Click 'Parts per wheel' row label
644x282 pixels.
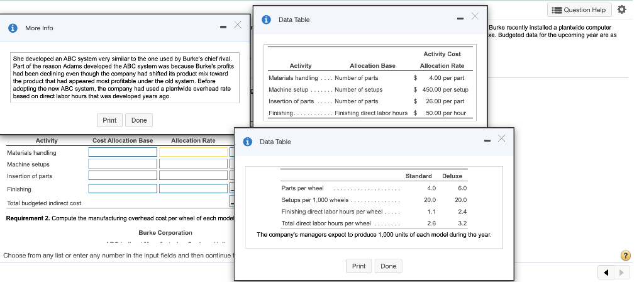(x=303, y=188)
